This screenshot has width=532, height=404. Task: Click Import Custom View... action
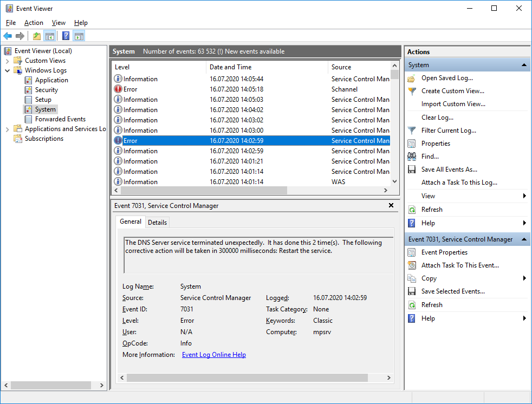(453, 104)
